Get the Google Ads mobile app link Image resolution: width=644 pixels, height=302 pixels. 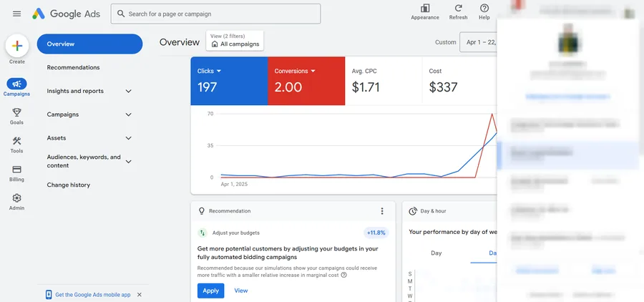pyautogui.click(x=93, y=295)
